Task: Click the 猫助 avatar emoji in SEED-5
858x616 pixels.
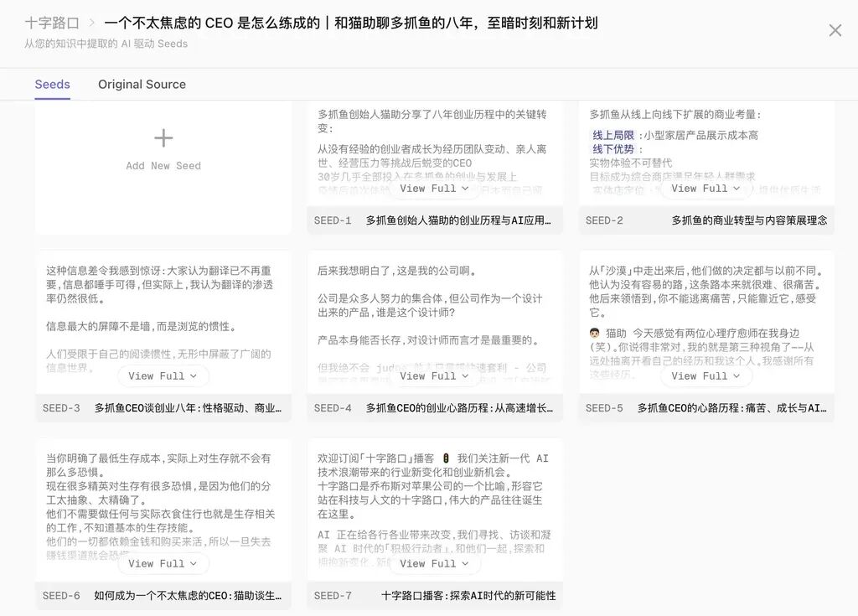Action: coord(595,333)
